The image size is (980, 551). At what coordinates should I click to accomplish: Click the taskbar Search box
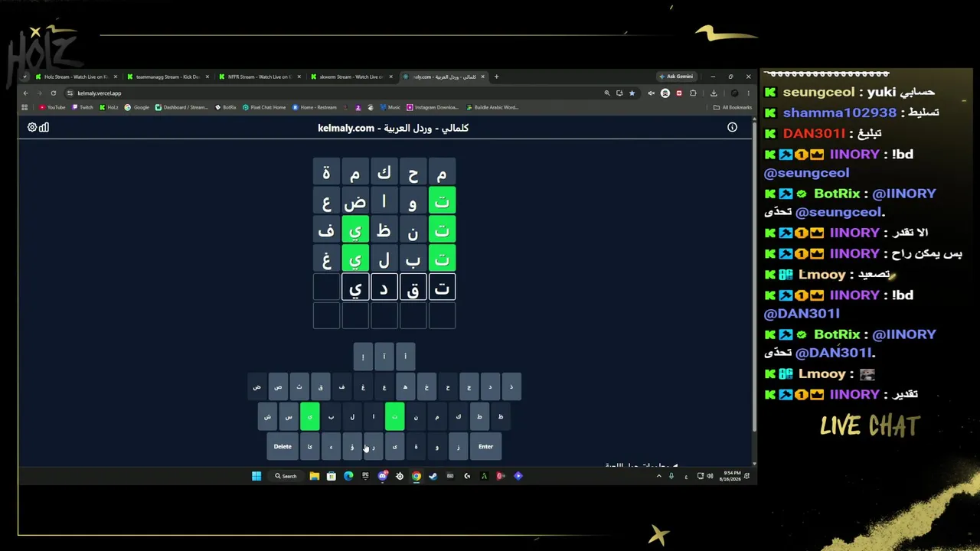click(286, 476)
